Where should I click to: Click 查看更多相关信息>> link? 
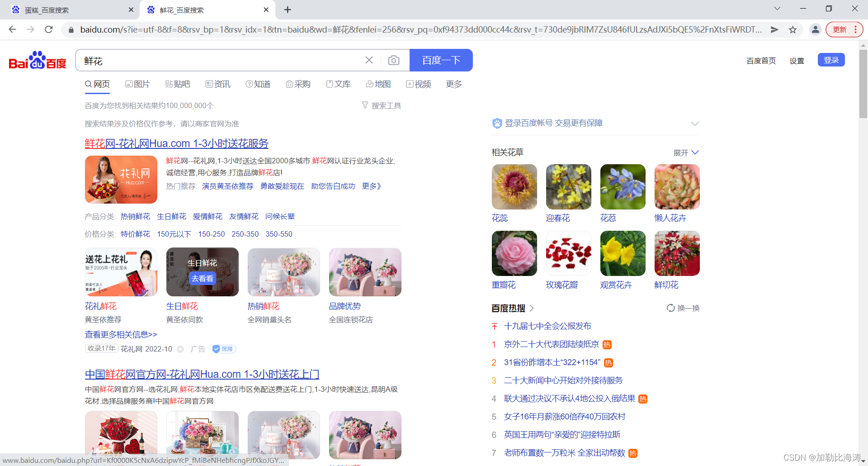pyautogui.click(x=121, y=334)
